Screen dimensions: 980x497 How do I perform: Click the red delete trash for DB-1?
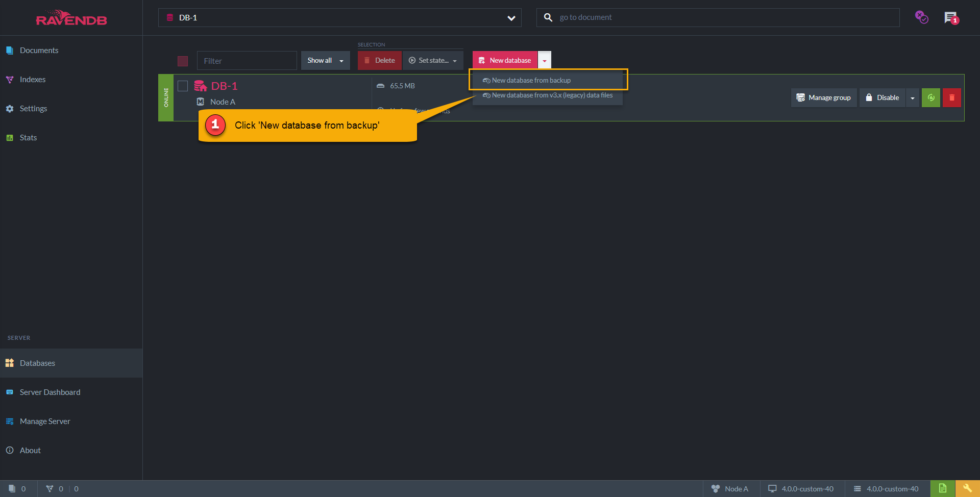952,98
